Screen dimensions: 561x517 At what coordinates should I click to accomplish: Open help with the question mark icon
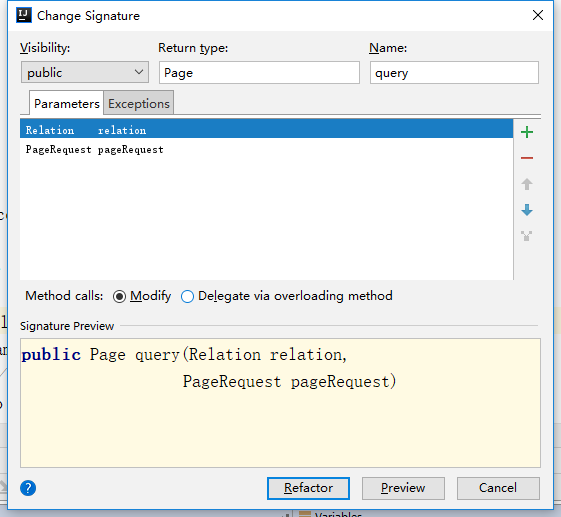point(28,488)
